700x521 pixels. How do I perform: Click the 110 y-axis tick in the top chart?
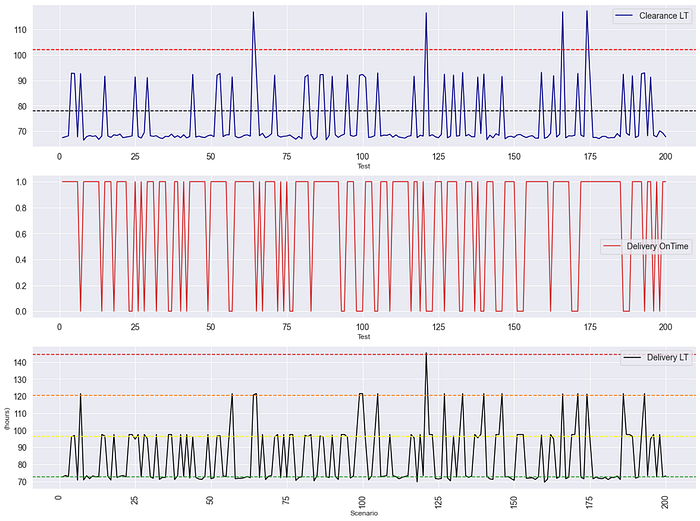coord(19,29)
